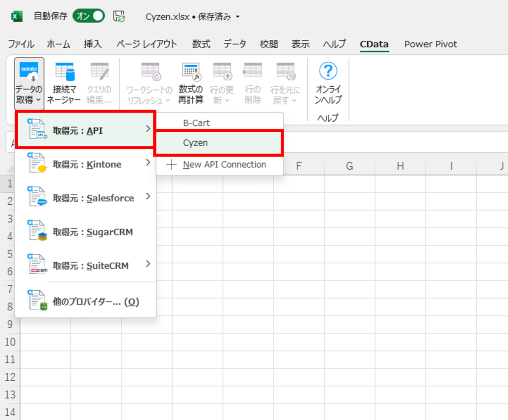
Task: Expand the 取得元: Kintone submenu arrow
Action: (x=148, y=162)
